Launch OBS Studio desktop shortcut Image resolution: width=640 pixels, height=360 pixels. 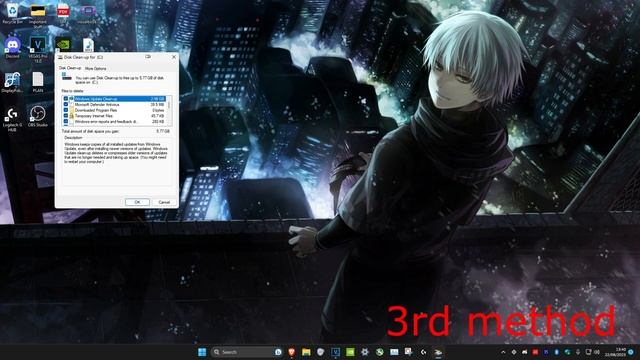click(x=38, y=116)
